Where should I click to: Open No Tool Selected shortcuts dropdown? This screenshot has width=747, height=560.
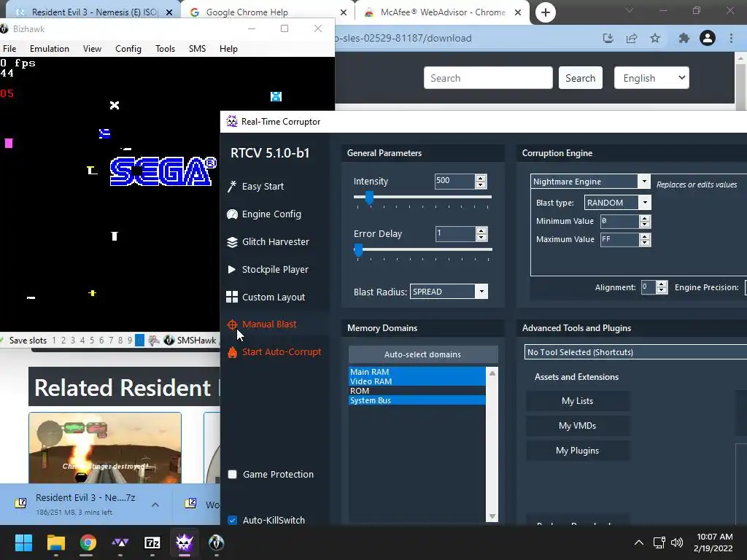635,352
